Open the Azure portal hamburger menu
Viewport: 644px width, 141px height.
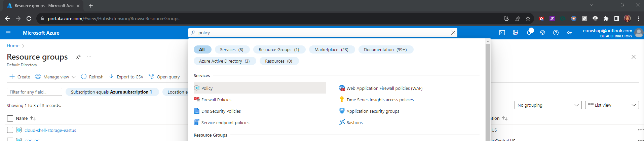pyautogui.click(x=8, y=33)
